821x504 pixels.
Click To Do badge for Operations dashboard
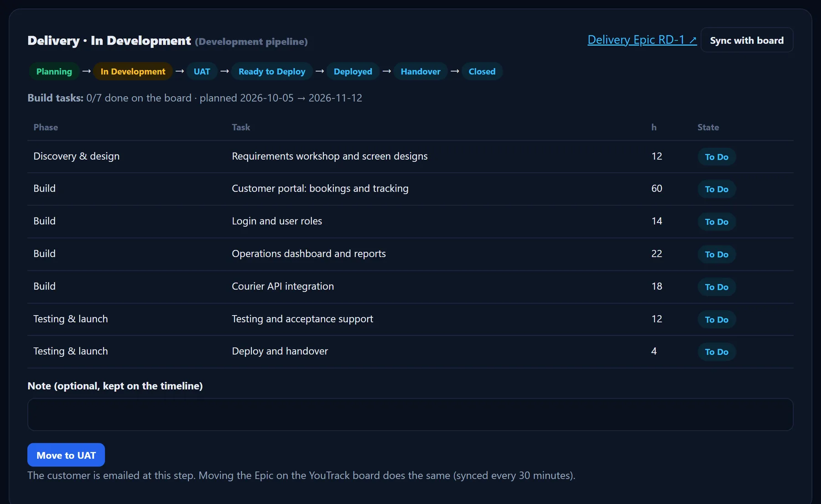point(717,255)
